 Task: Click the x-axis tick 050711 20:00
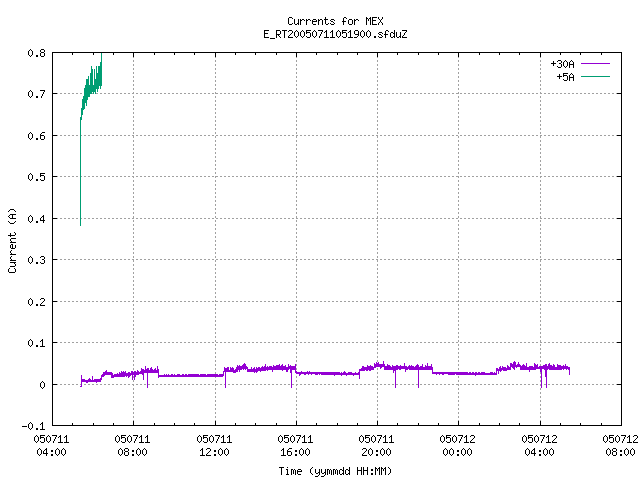coord(376,446)
